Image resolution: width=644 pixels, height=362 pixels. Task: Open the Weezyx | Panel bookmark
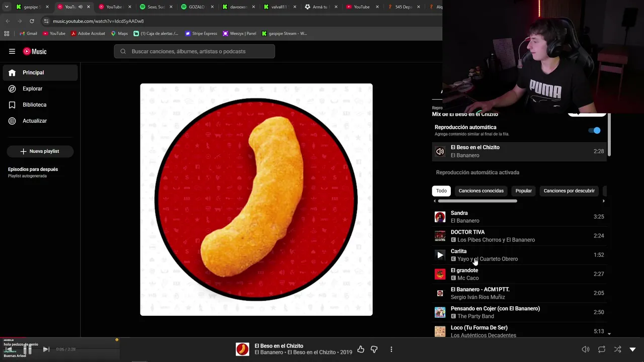pos(239,34)
